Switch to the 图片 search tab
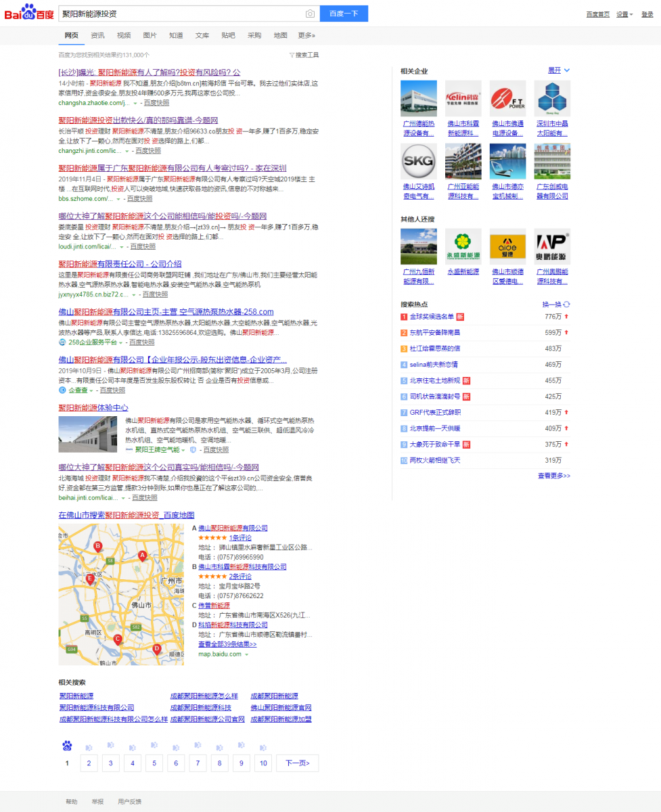661x812 pixels. (149, 35)
